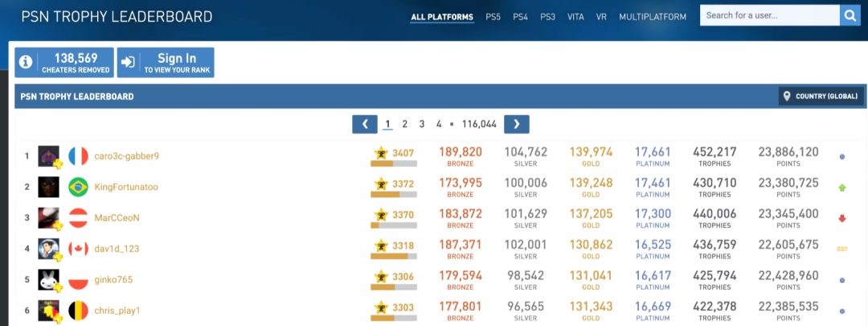Viewport: 868px width, 326px height.
Task: Click the info icon beside cheaters removed
Action: [26, 62]
